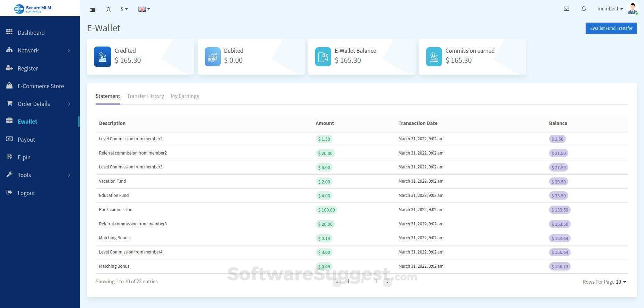The width and height of the screenshot is (644, 308).
Task: Go to page 3 of entries
Action: pos(376,282)
